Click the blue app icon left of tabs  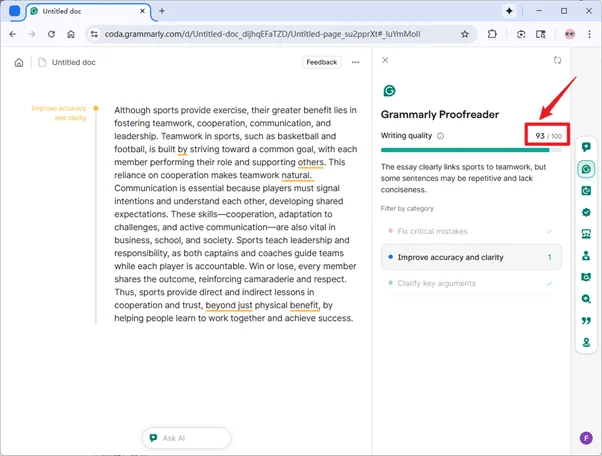(x=15, y=11)
